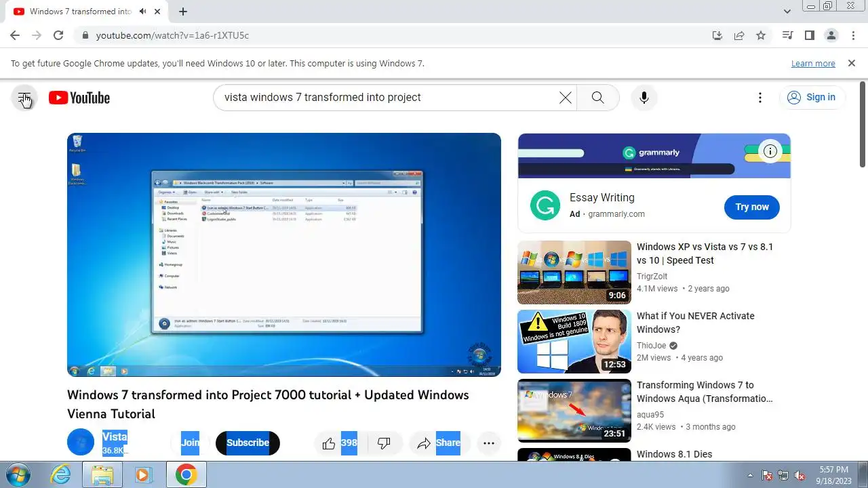The width and height of the screenshot is (868, 488).
Task: Open a new Chrome tab
Action: tap(183, 12)
